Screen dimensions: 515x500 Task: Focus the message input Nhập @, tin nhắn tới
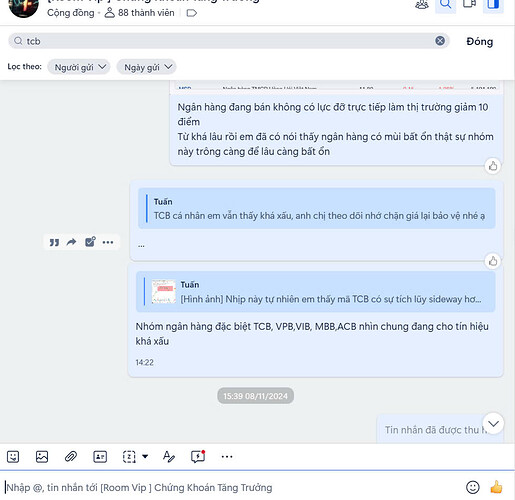[233, 487]
